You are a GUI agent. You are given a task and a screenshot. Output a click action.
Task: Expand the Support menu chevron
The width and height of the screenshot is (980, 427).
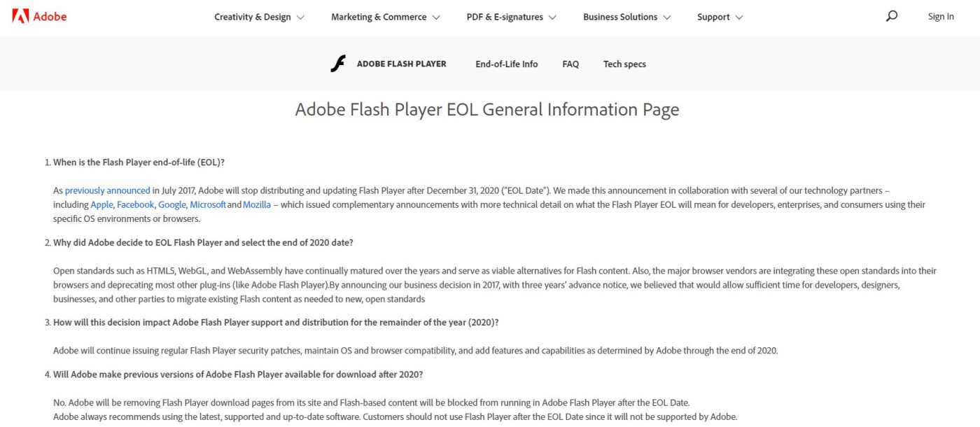point(739,17)
